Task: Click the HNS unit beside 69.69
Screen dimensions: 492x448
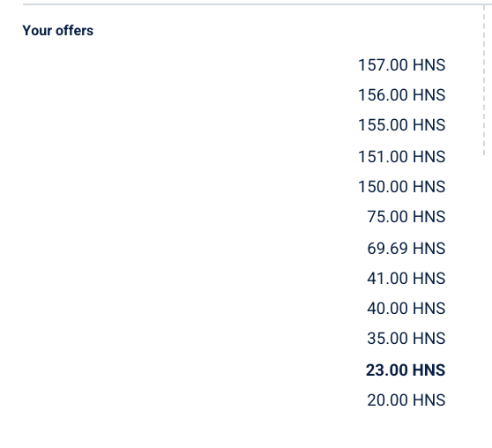Action: tap(429, 249)
